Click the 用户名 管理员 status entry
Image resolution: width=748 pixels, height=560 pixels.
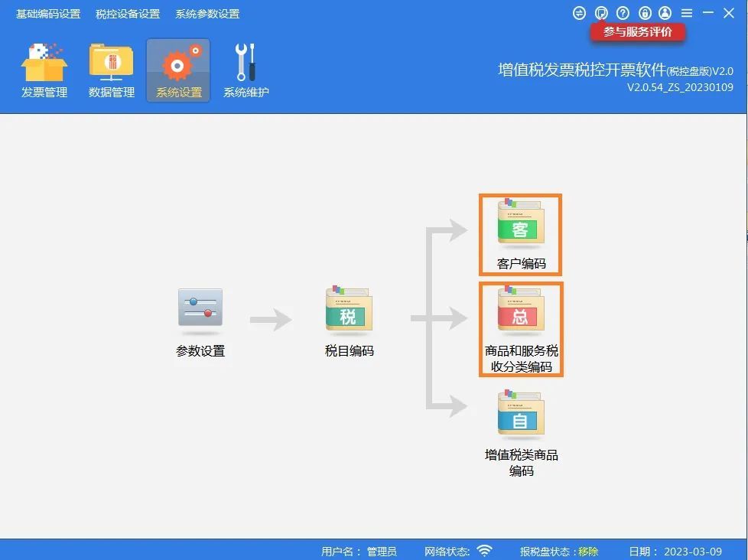[358, 552]
